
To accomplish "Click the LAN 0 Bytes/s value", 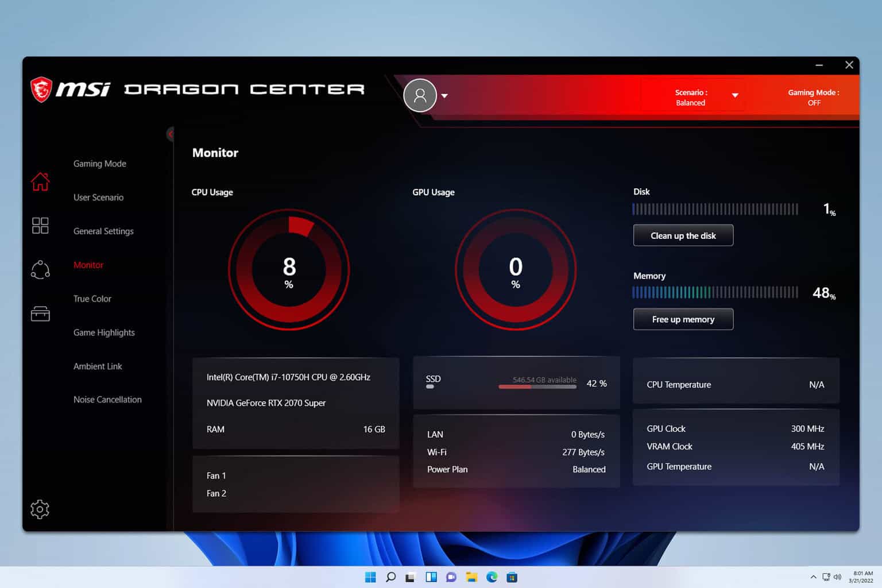I will click(587, 435).
